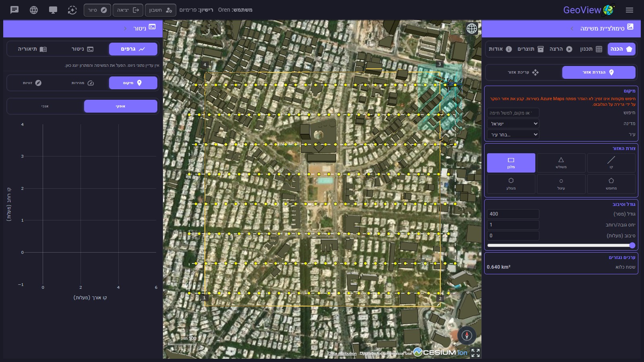Switch to the הרצה (Run) tab
The width and height of the screenshot is (644, 362).
point(561,49)
